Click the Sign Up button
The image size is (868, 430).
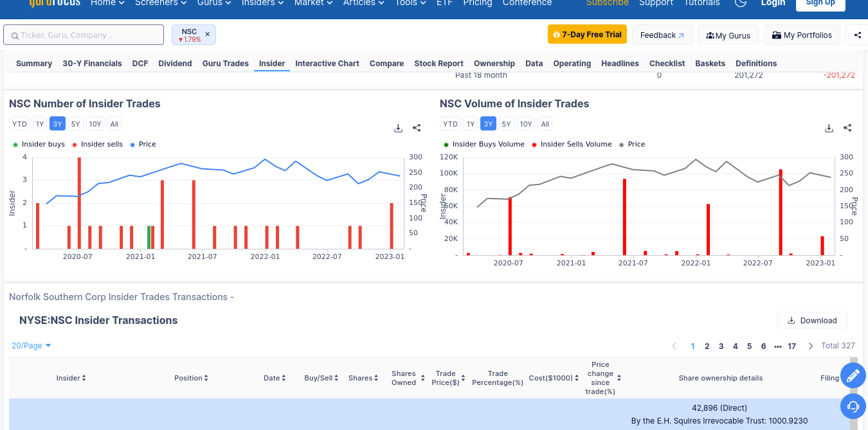coord(820,3)
